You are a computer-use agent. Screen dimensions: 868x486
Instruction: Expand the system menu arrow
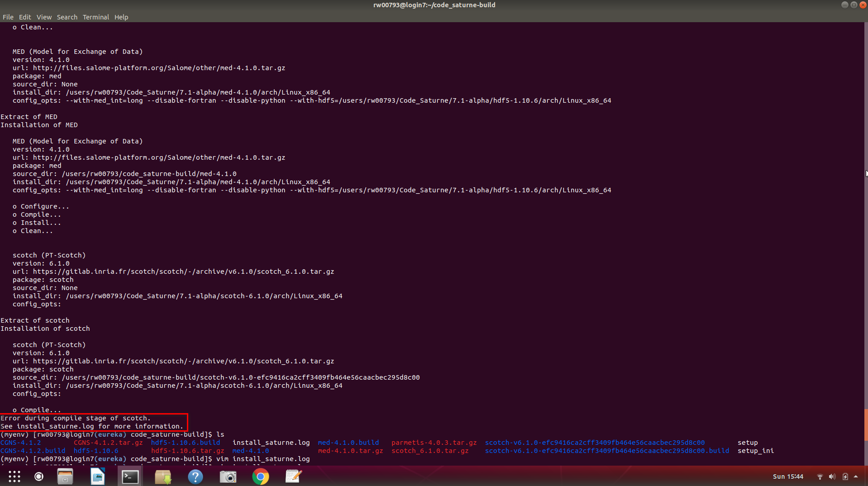click(x=856, y=476)
